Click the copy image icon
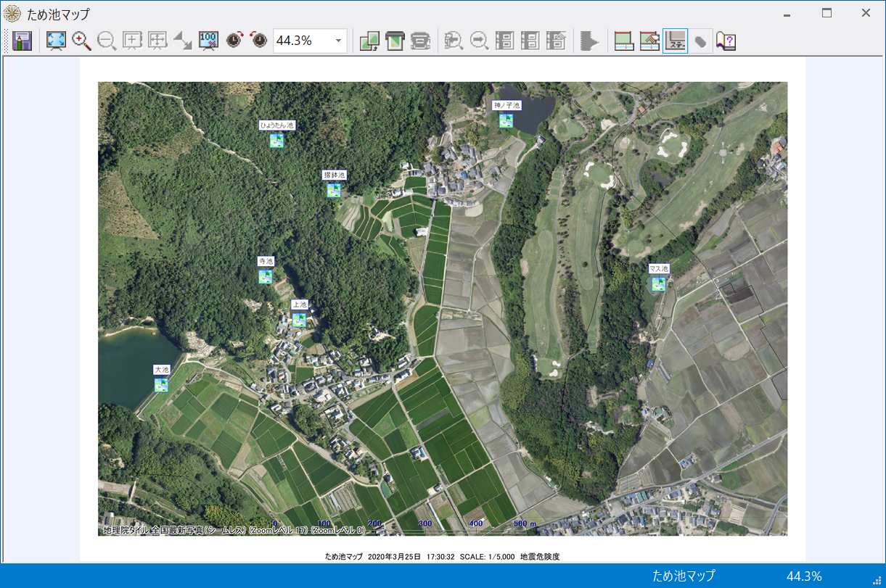Image resolution: width=886 pixels, height=588 pixels. coord(369,41)
